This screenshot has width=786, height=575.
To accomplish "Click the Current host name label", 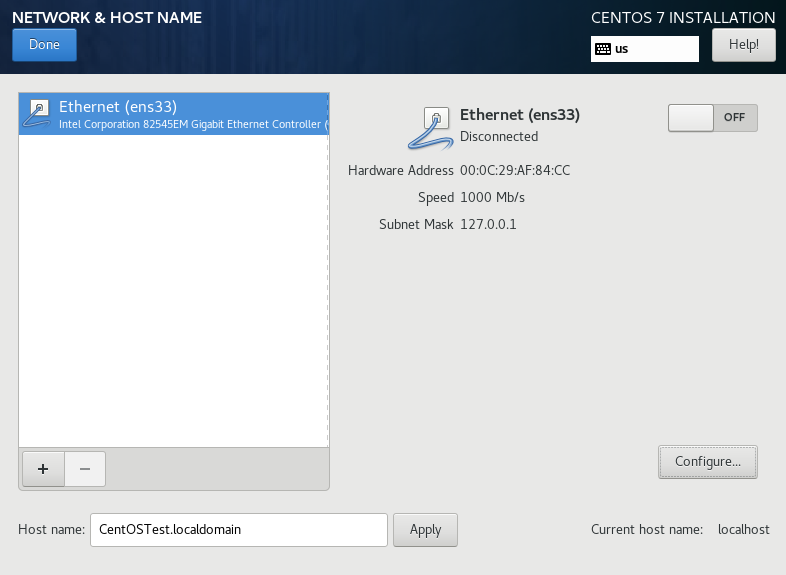I will (647, 529).
